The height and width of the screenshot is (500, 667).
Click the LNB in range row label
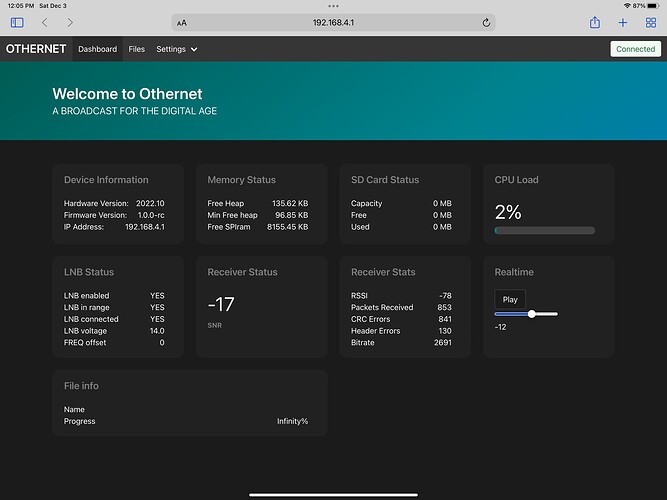pyautogui.click(x=87, y=307)
